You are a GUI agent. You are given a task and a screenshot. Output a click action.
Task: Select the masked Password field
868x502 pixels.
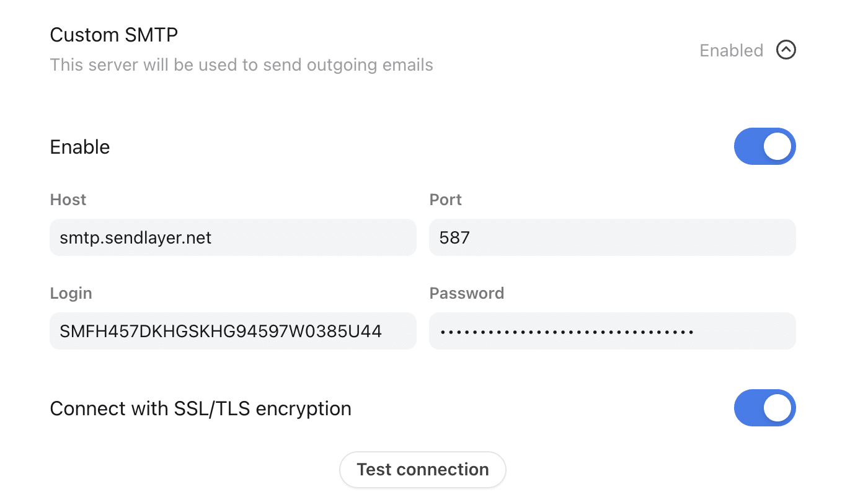click(x=612, y=331)
